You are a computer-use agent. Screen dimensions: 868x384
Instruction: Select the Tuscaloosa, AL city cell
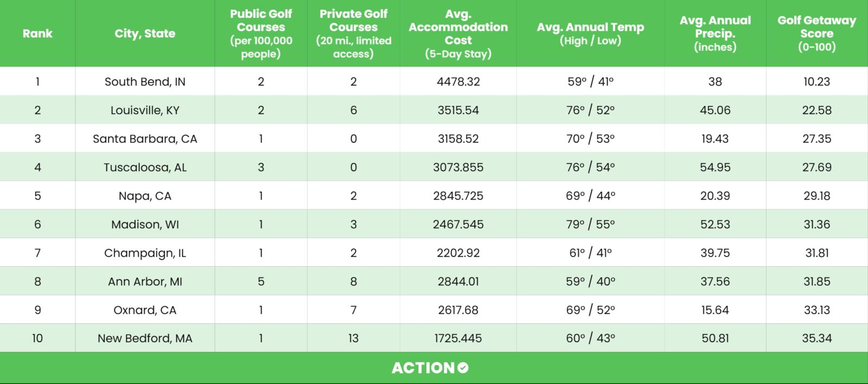[x=145, y=167]
